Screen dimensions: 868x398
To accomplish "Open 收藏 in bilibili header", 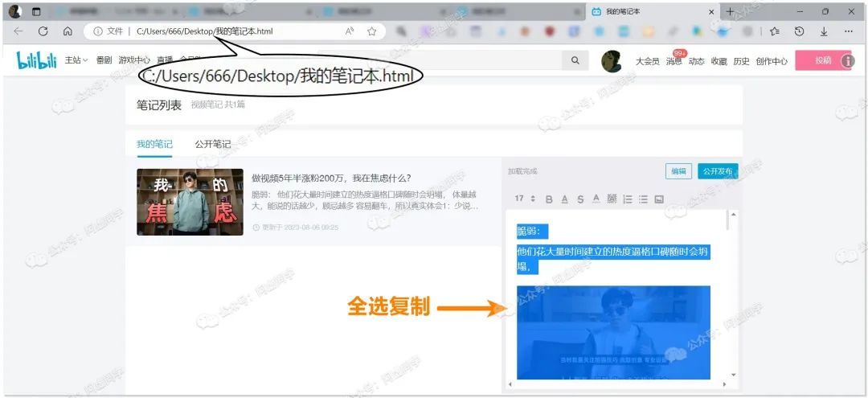I will [719, 61].
